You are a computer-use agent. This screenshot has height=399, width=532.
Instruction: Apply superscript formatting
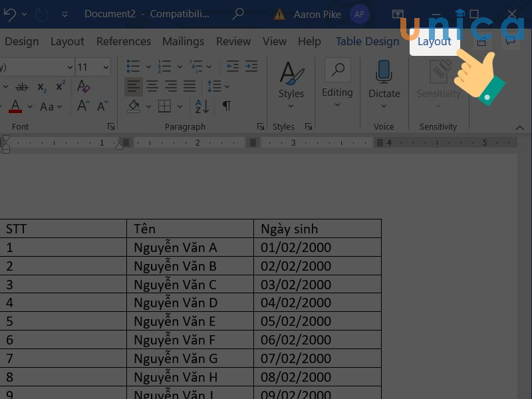61,86
